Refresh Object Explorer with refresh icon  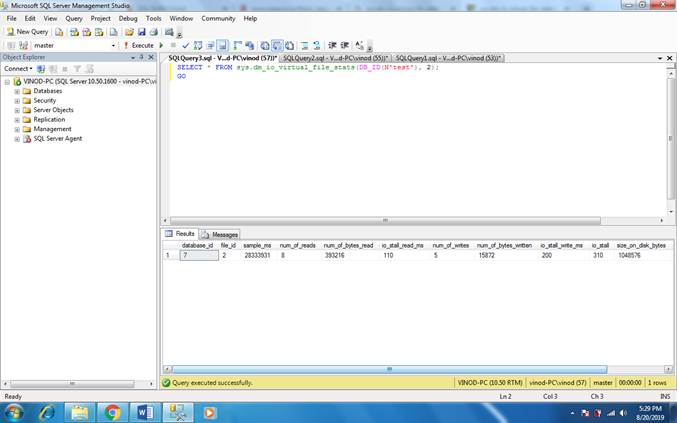[89, 69]
